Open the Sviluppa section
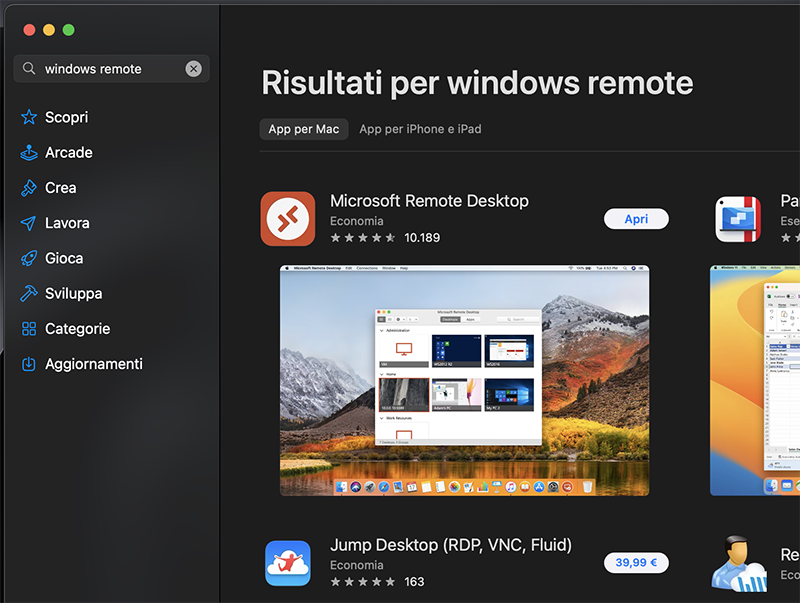The width and height of the screenshot is (800, 603). 73,293
